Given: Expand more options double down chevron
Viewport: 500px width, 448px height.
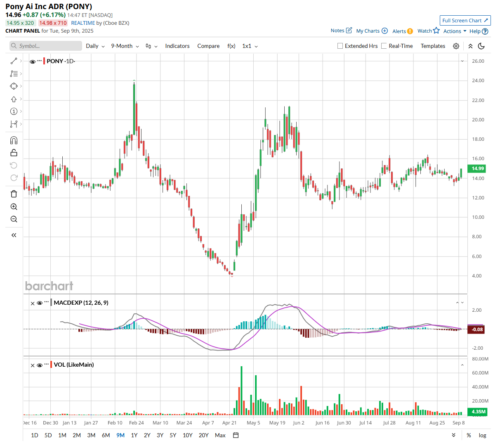Looking at the screenshot, I should (x=454, y=435).
